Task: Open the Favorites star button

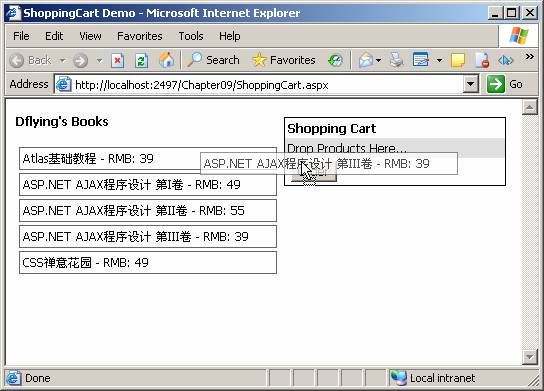Action: point(284,60)
